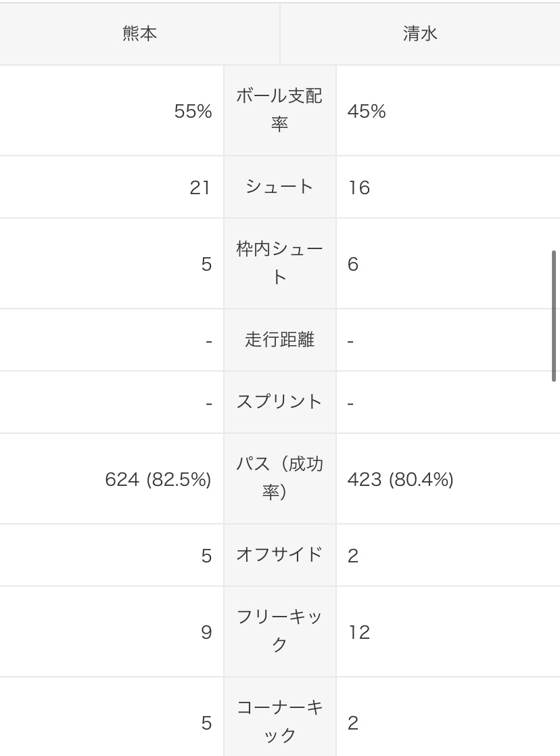Viewport: 560px width, 756px height.
Task: Click the スプリント row label
Action: click(279, 402)
